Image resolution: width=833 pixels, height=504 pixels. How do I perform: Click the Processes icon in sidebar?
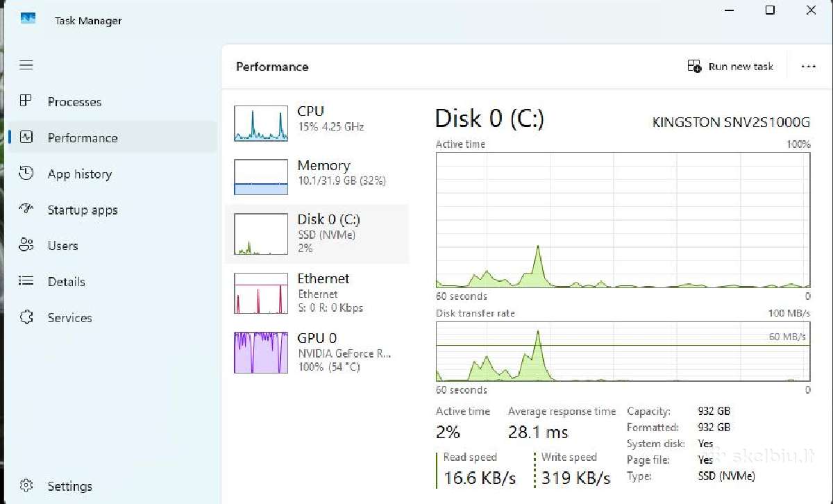[26, 101]
